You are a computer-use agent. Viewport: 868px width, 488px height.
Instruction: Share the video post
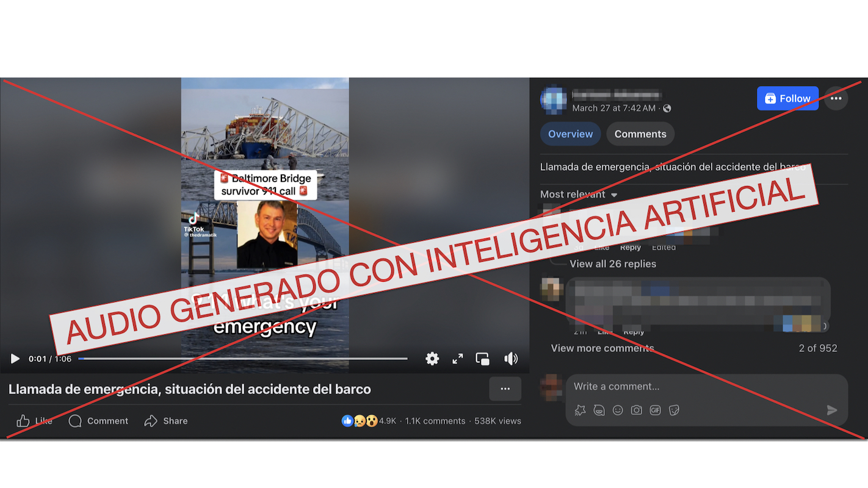(166, 421)
